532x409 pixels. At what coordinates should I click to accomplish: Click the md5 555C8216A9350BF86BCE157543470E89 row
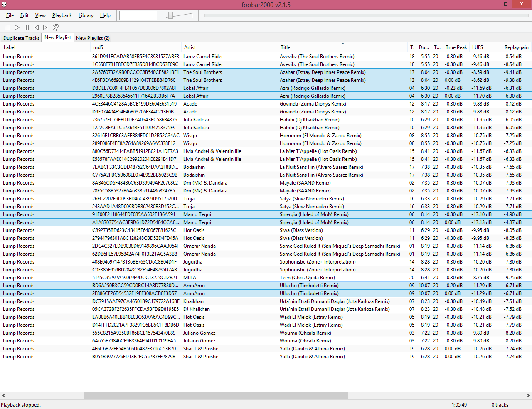click(266, 333)
